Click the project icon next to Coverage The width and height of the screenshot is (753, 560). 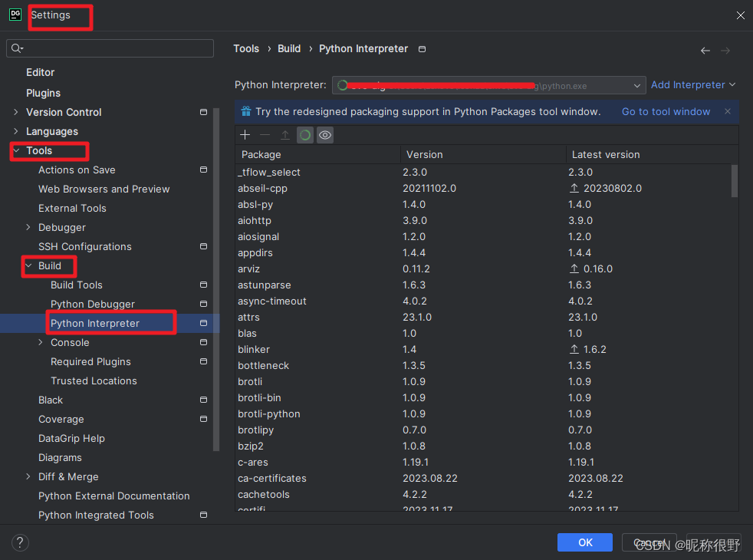204,419
